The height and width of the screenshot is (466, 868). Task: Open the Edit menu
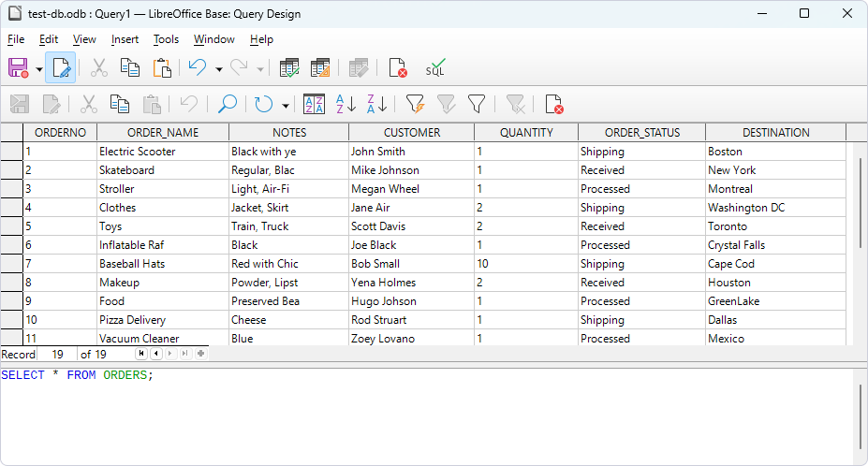pos(49,39)
